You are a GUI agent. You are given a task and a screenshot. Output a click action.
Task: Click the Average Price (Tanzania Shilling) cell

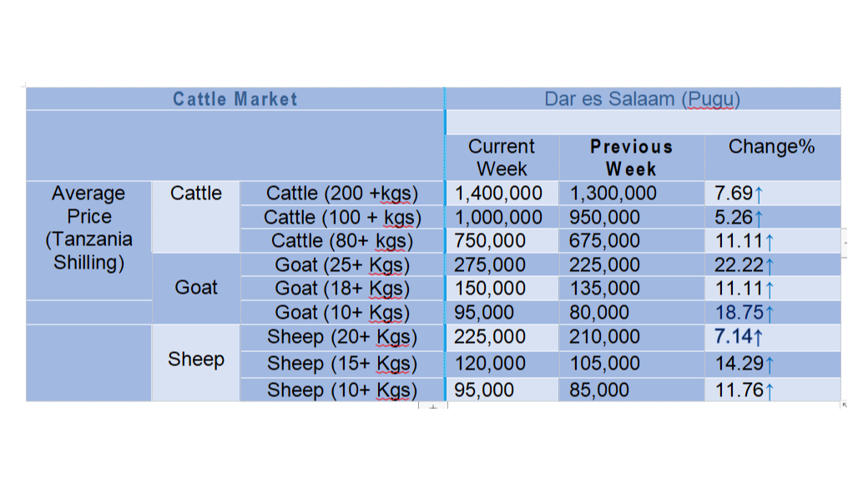click(89, 228)
